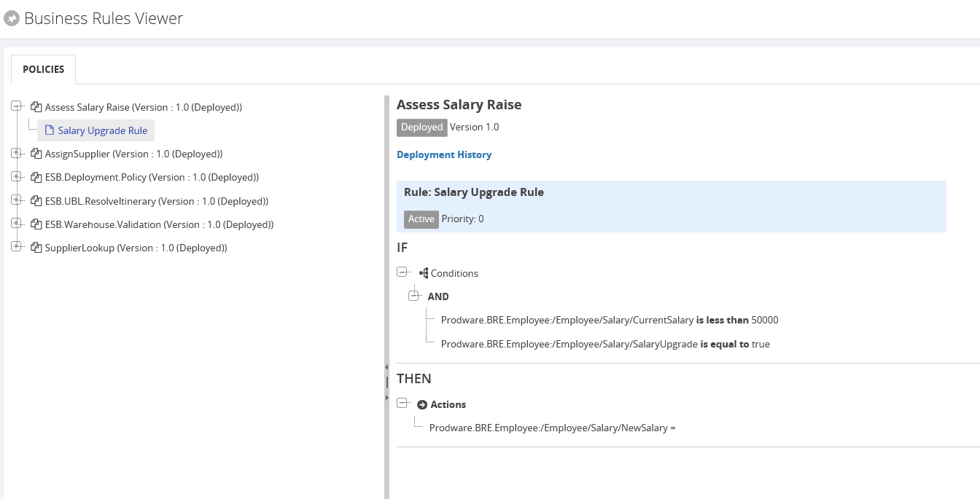Expand the SupplierLookup policy node
The width and height of the screenshot is (980, 499).
[17, 247]
